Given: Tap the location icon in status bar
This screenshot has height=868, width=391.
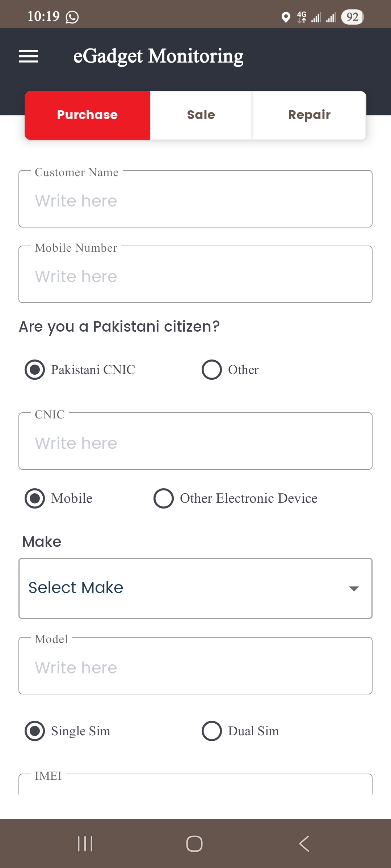Looking at the screenshot, I should 286,17.
